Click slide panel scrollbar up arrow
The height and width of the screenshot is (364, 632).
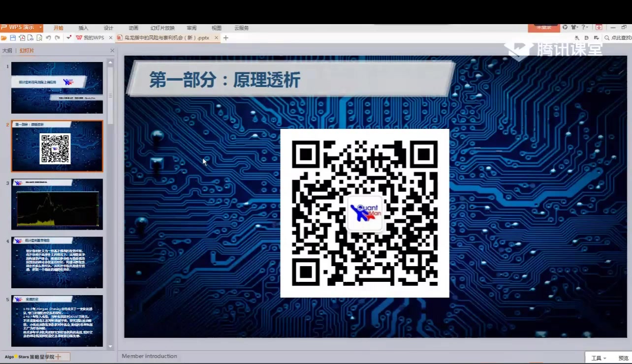coord(111,61)
